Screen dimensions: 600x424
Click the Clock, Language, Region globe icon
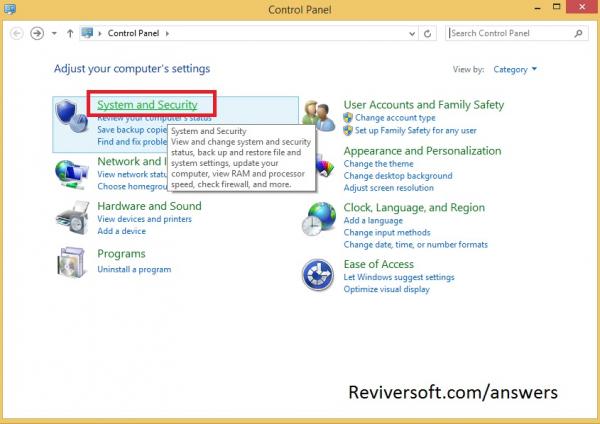coord(318,219)
